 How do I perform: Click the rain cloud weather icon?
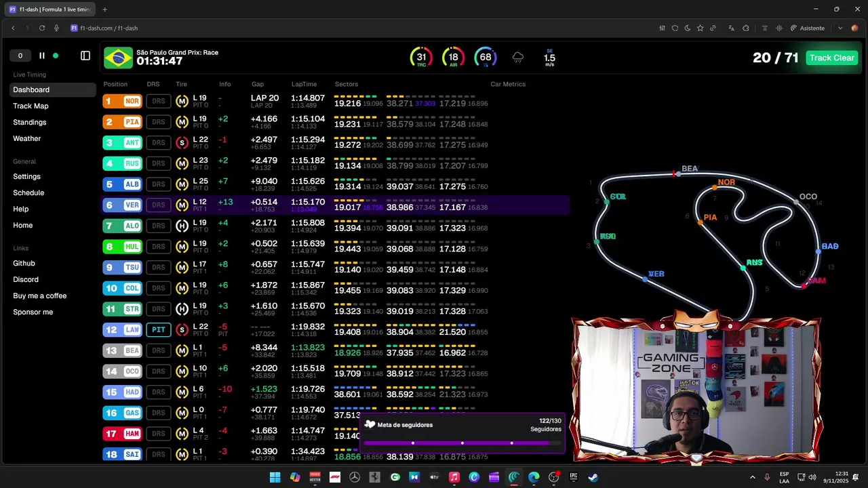click(x=518, y=58)
